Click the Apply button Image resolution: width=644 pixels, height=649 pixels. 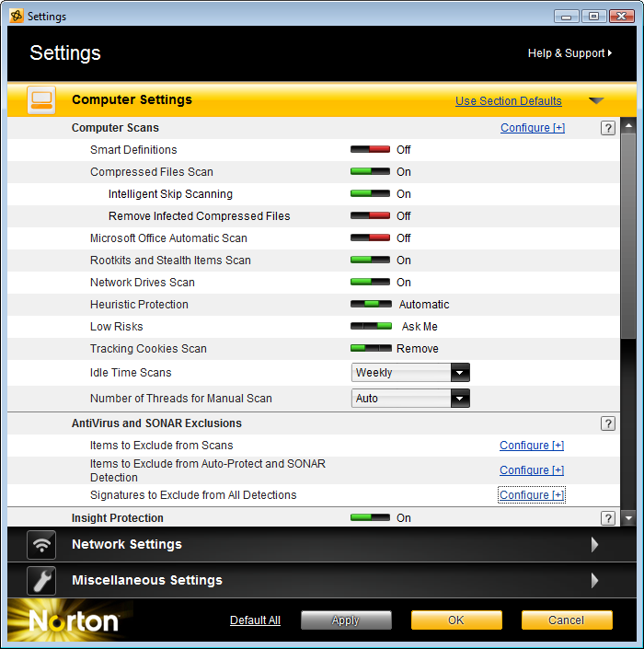pos(346,620)
